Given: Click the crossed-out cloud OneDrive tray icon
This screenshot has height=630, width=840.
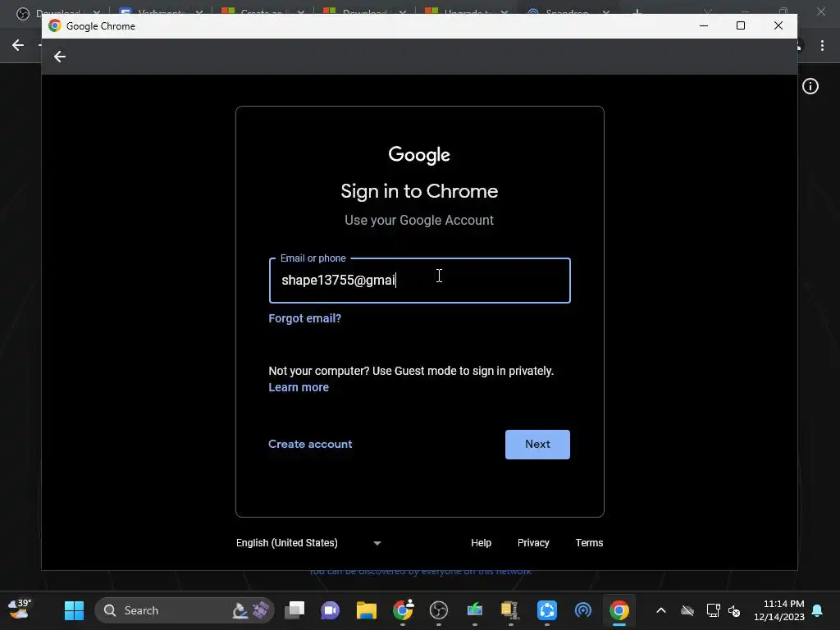Looking at the screenshot, I should (x=687, y=610).
